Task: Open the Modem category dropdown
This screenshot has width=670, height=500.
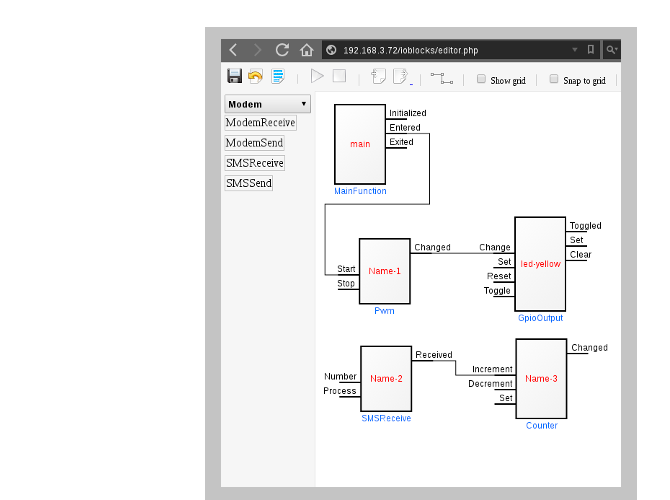Action: coord(267,104)
